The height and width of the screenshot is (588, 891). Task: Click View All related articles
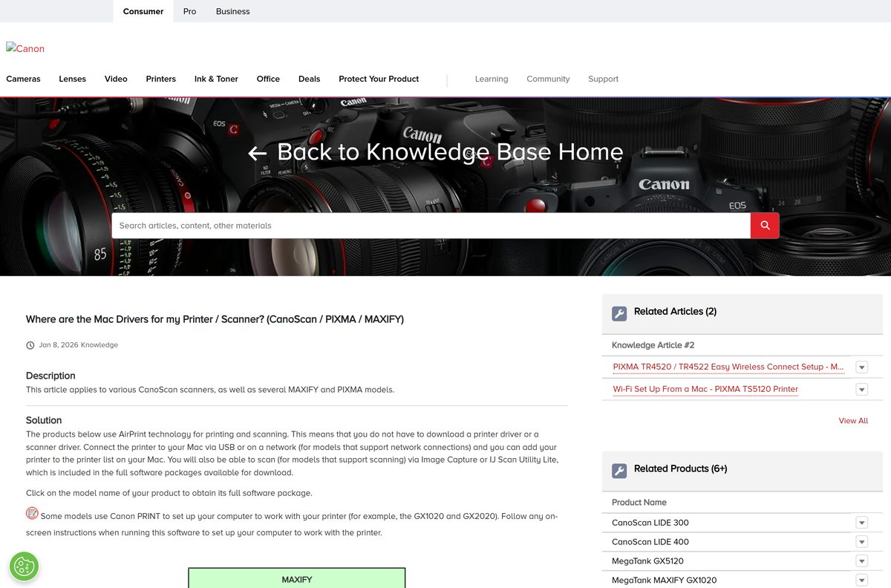853,421
